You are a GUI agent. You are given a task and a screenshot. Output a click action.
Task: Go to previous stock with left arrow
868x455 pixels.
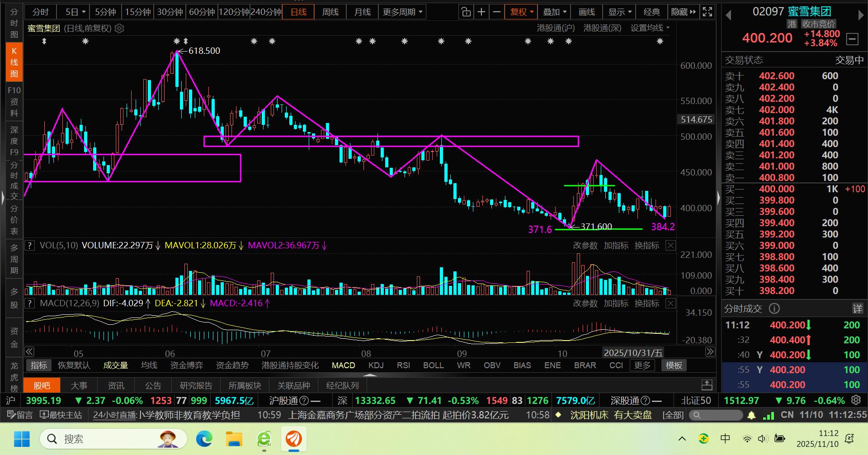[728, 15]
